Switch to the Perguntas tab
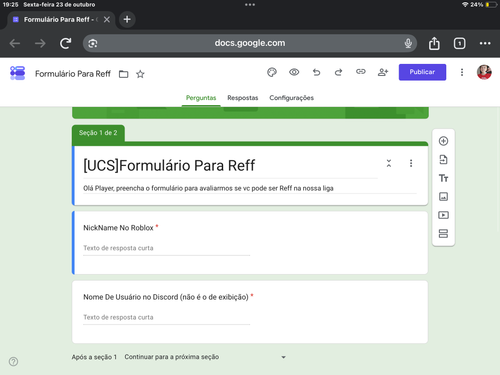500x375 pixels. [x=201, y=98]
